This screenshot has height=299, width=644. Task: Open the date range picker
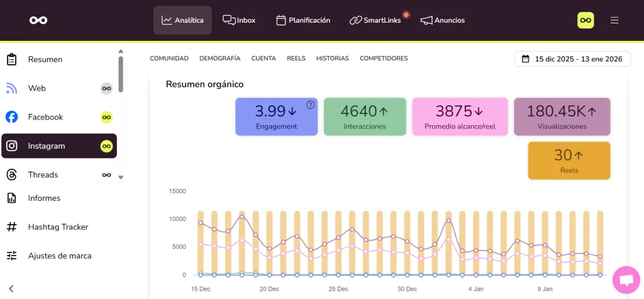572,59
